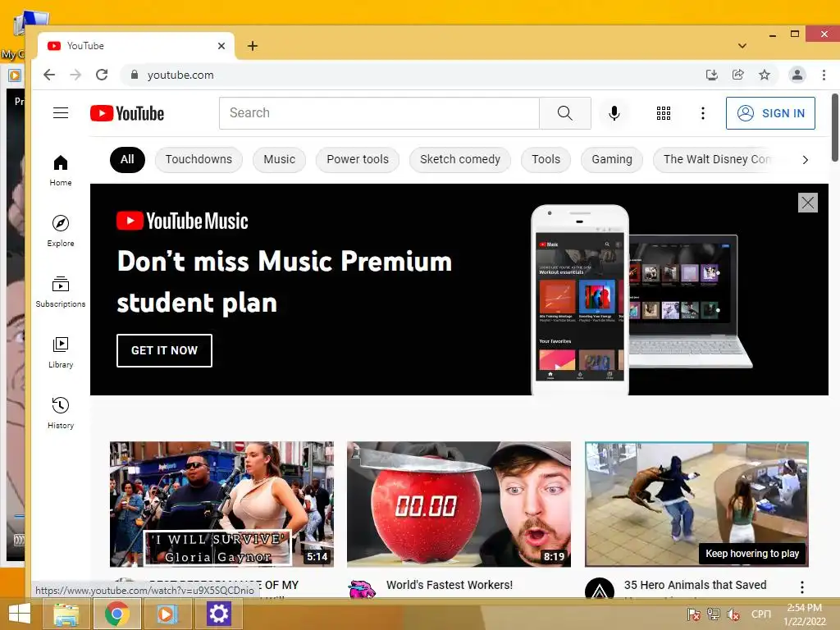Start voice search with microphone icon
The height and width of the screenshot is (630, 840).
click(614, 113)
